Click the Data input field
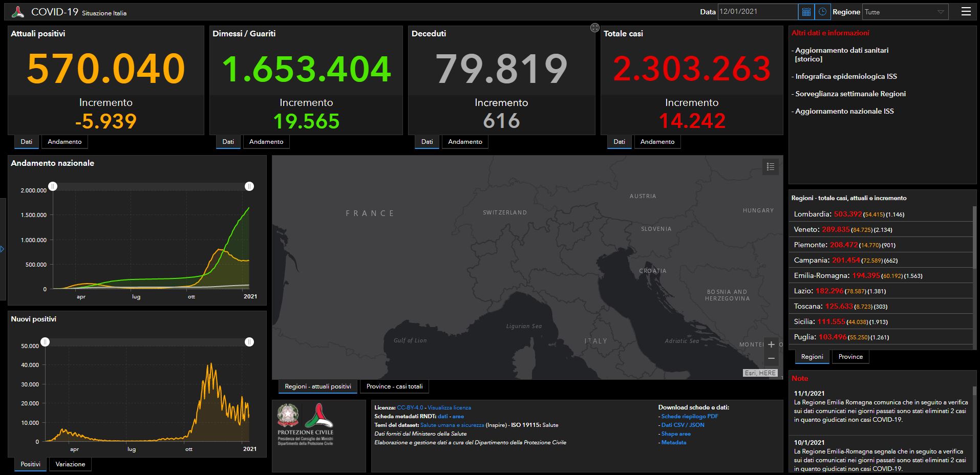This screenshot has width=980, height=475. point(757,12)
